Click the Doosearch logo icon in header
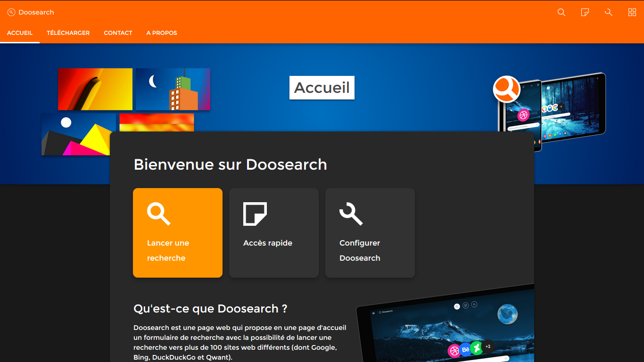The image size is (644, 362). click(x=11, y=12)
